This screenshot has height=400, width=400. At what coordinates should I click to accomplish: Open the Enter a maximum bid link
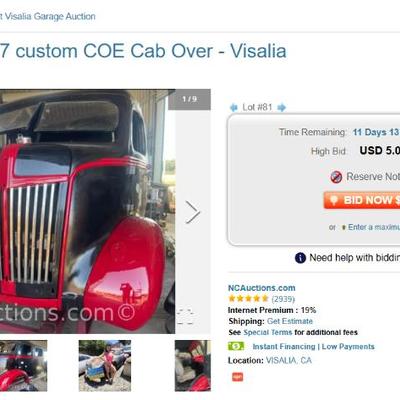point(374,227)
